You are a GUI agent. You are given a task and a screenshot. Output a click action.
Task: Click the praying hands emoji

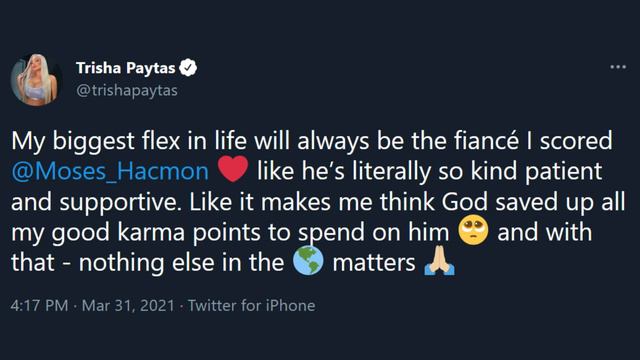439,261
